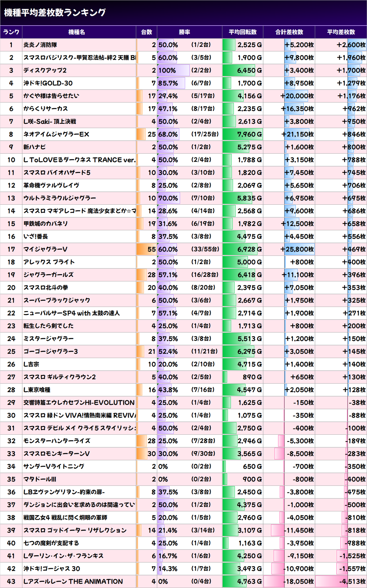
Task: Click rank number 43 cell
Action: [x=11, y=582]
